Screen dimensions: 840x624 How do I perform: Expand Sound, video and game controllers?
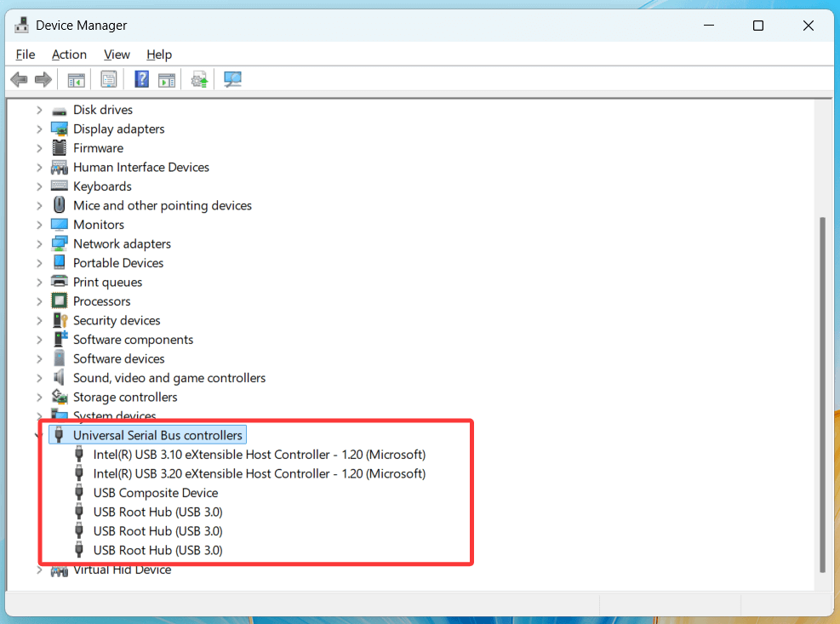click(38, 377)
